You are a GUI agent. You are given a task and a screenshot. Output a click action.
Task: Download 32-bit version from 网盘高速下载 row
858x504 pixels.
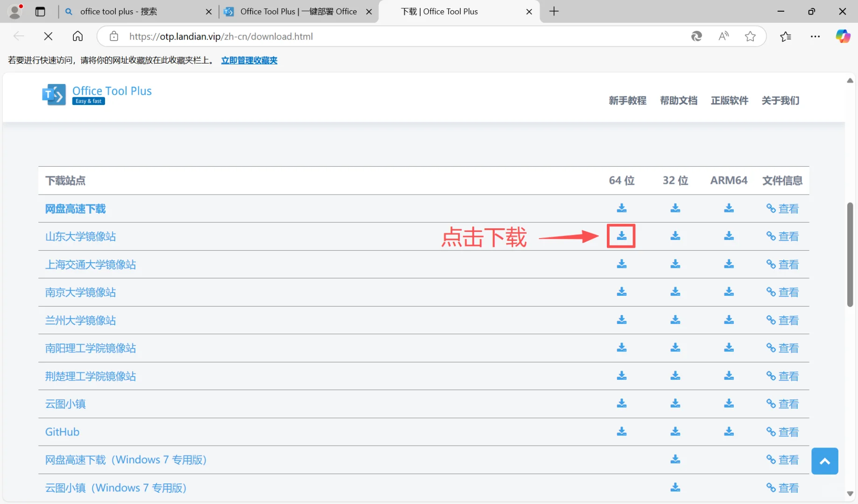coord(675,209)
